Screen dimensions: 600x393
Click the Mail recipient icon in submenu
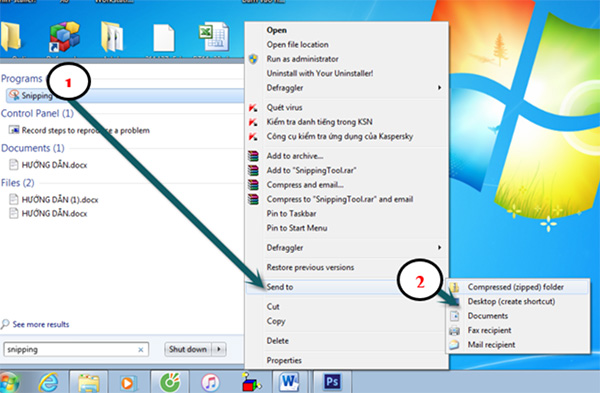[454, 345]
